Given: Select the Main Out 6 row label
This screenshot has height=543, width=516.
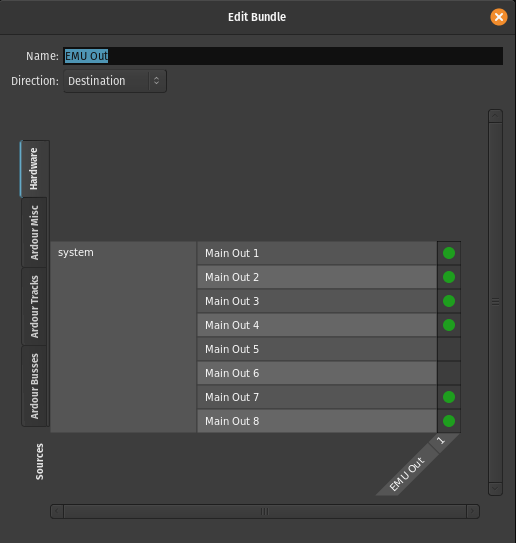Looking at the screenshot, I should coord(317,373).
